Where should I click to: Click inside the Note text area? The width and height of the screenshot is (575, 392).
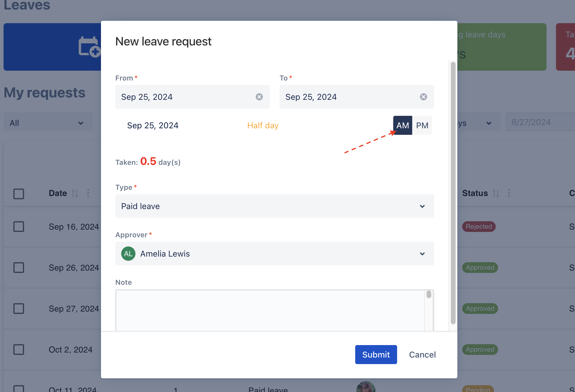click(270, 310)
